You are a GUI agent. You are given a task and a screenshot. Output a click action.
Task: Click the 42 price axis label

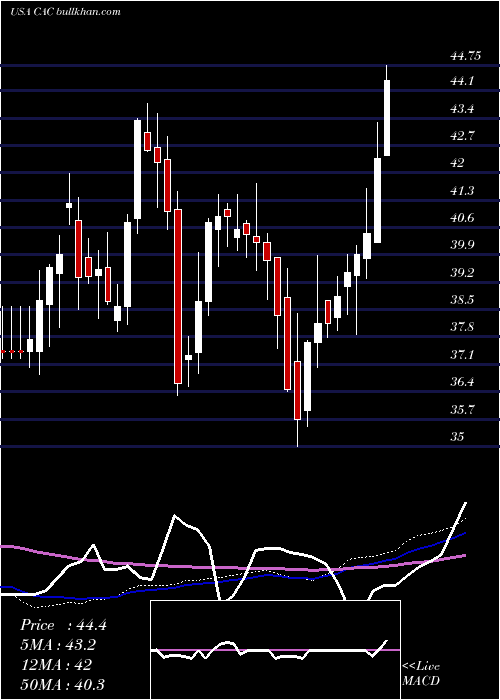tap(458, 163)
